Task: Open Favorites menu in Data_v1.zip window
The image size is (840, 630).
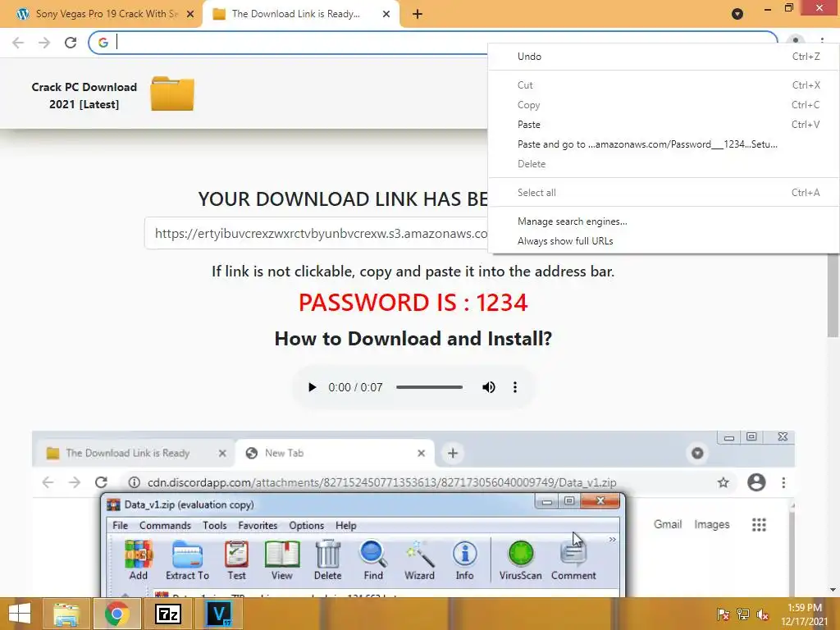Action: (x=258, y=526)
